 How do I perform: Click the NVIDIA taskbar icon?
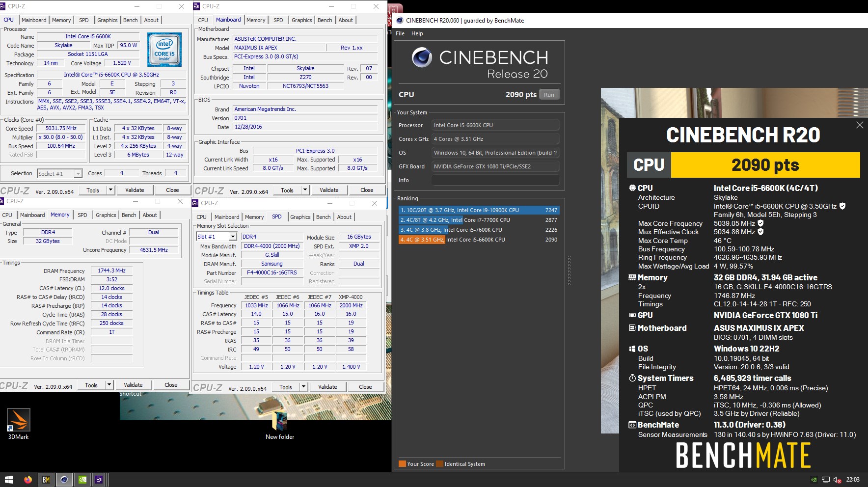tap(83, 480)
